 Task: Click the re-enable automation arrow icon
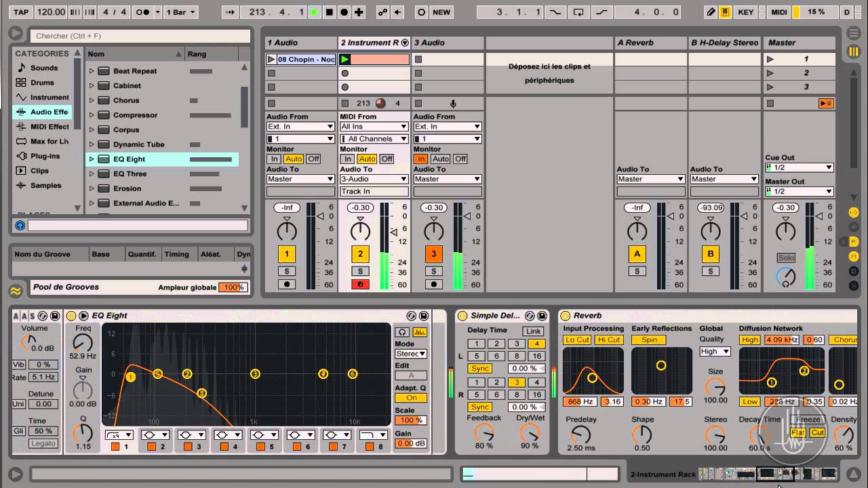[x=399, y=12]
